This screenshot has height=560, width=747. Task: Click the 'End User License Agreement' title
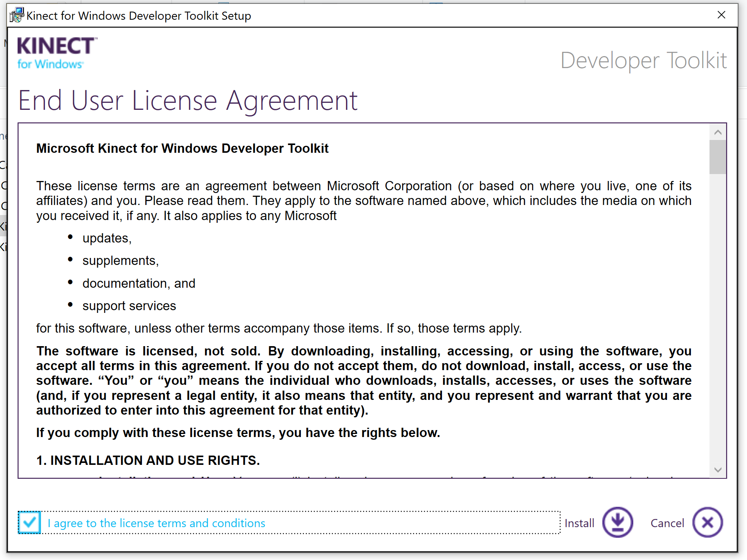click(x=188, y=101)
